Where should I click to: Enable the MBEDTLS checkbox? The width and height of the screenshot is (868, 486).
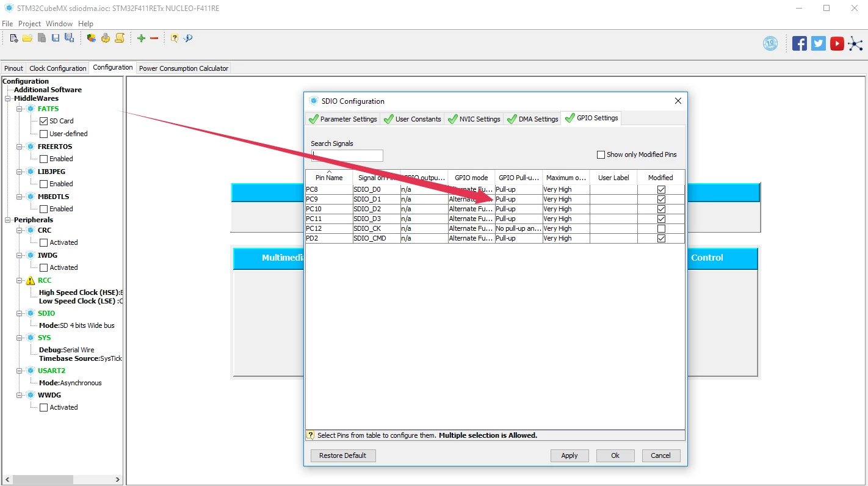(43, 209)
